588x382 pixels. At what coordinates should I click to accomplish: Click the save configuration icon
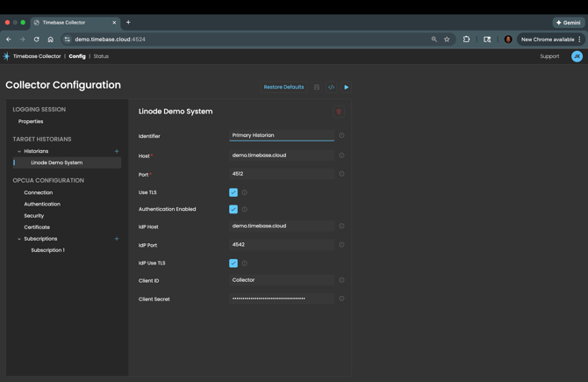[317, 87]
